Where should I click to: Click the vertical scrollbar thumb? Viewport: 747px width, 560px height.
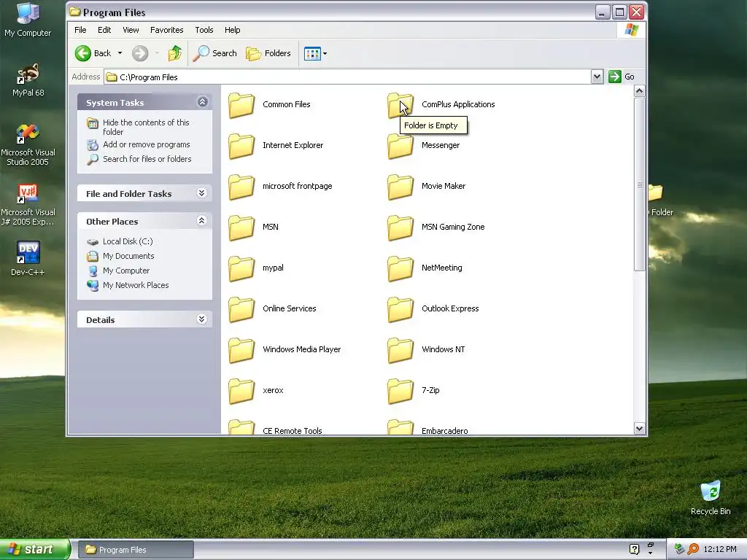point(639,184)
